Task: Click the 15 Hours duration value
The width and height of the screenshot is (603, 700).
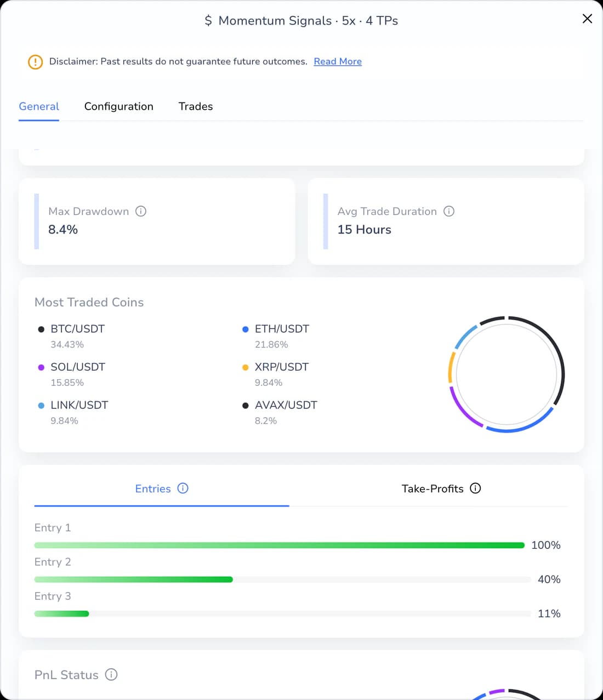Action: (x=365, y=230)
